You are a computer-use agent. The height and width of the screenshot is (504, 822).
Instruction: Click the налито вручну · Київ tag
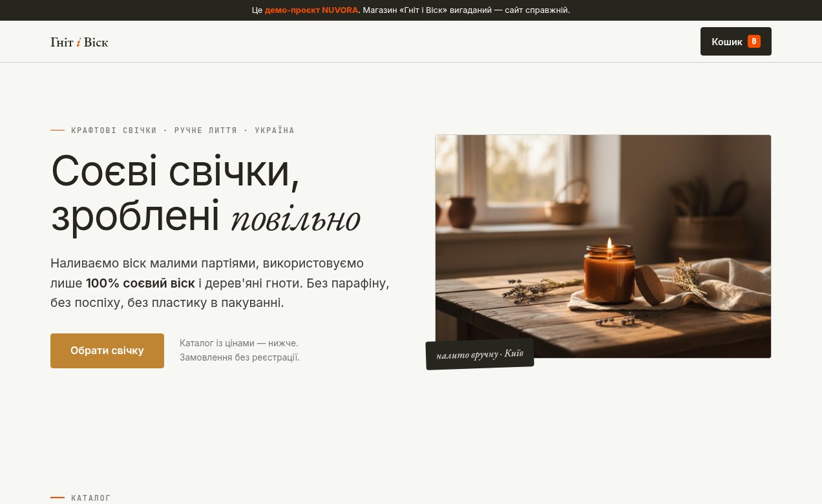479,355
